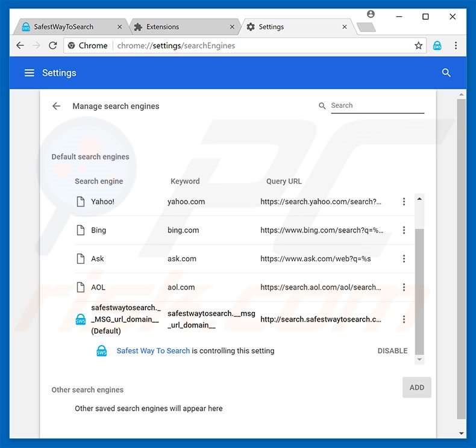The width and height of the screenshot is (476, 448).
Task: Select the bing.com keyword
Action: click(183, 230)
